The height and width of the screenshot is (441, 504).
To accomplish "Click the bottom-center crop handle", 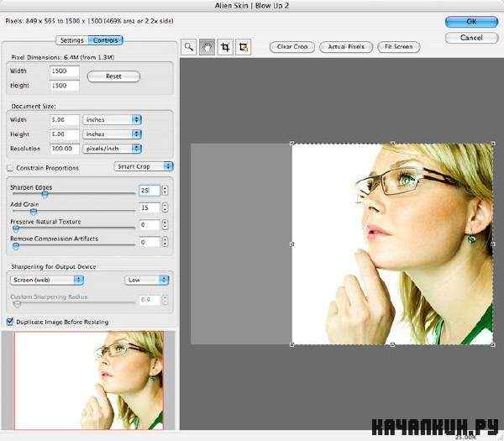I will coord(392,345).
